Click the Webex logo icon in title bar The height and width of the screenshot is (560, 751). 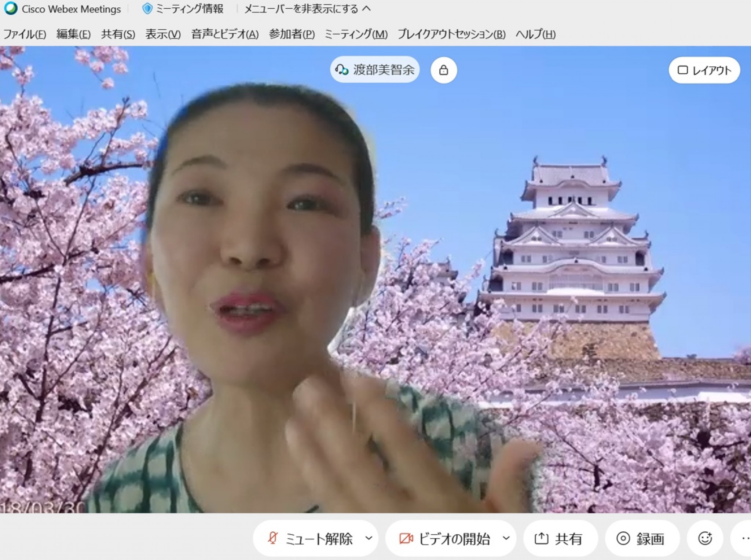click(x=11, y=8)
